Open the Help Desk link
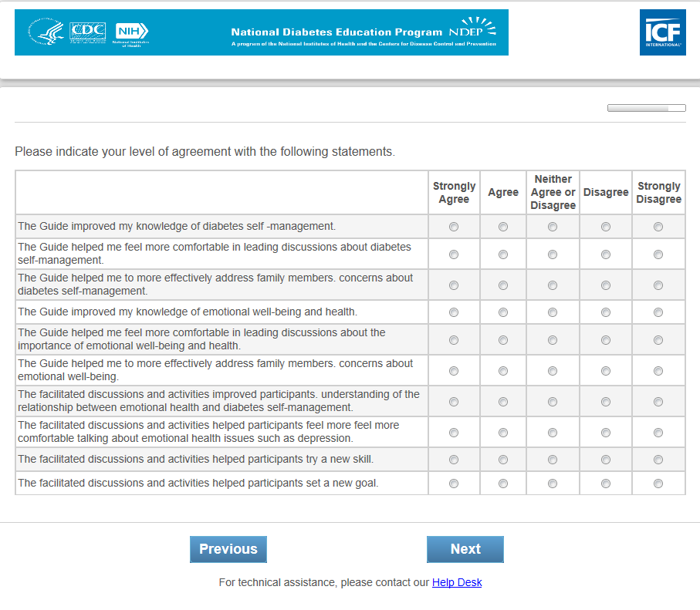The height and width of the screenshot is (610, 700). (457, 583)
